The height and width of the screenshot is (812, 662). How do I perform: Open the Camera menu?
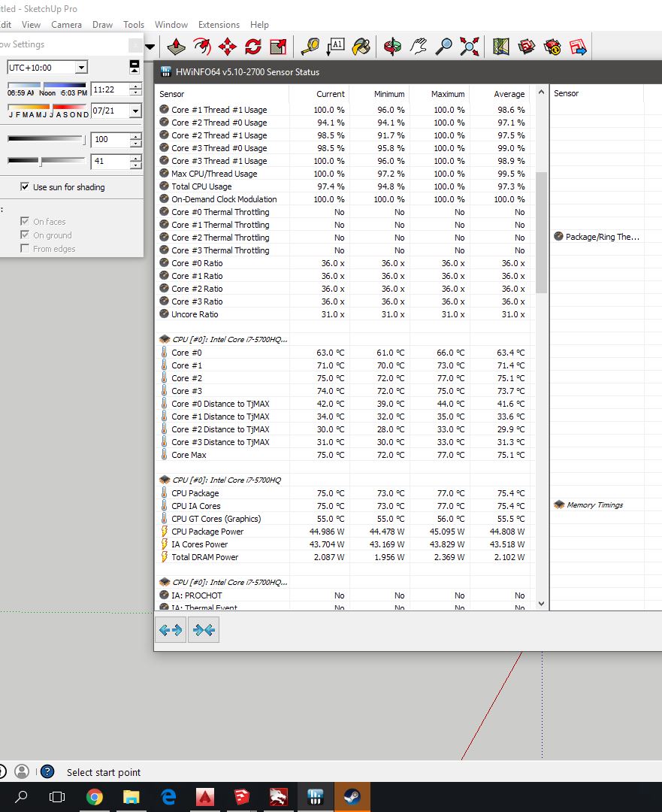(66, 24)
